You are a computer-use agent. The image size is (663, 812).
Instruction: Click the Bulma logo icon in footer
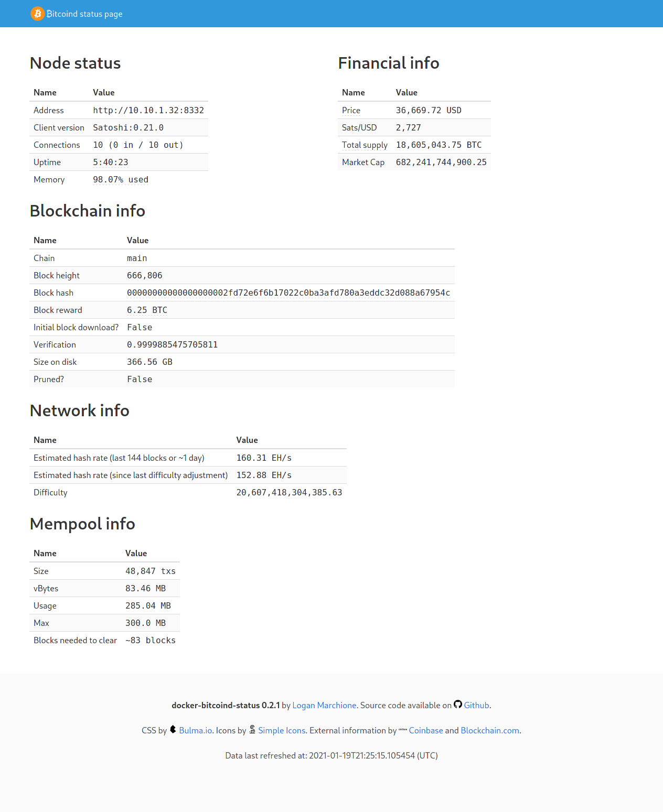173,730
